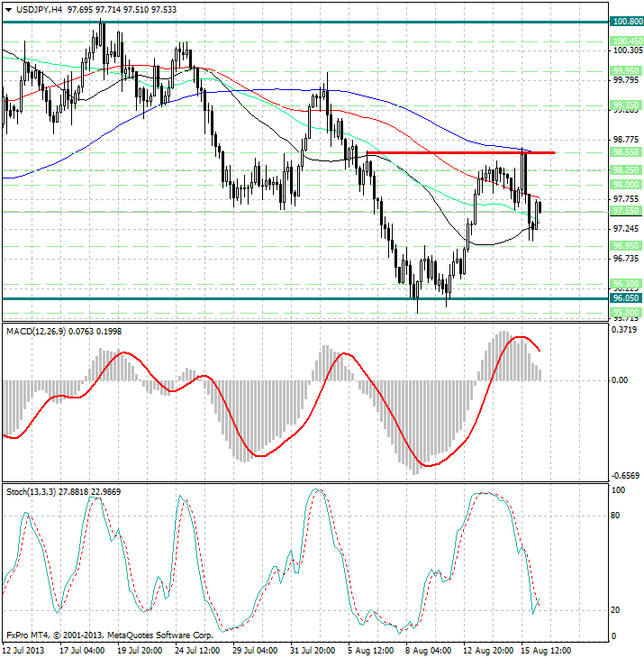Click the 8 Aug 04:00 time label
Viewport: 644px width, 658px height.
point(428,651)
